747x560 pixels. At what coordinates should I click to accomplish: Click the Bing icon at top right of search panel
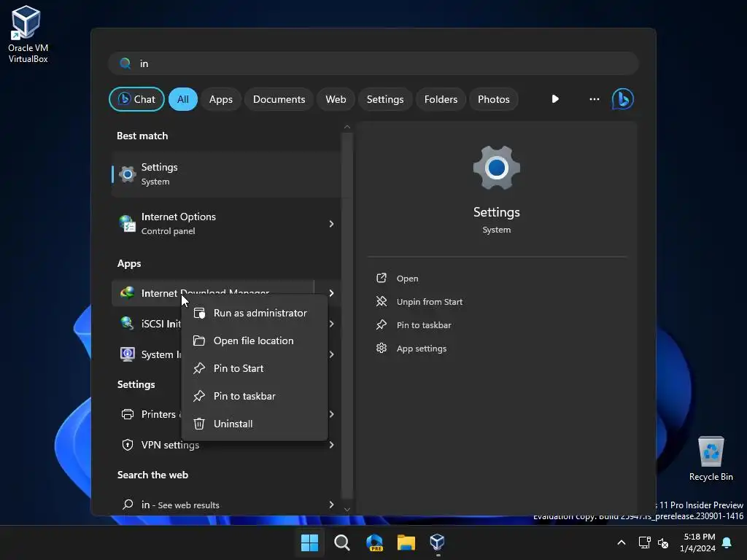pos(623,99)
